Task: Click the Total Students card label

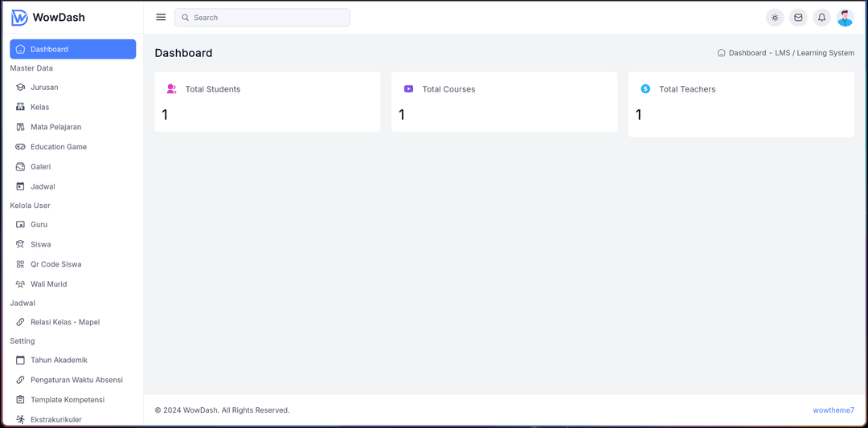Action: pos(212,89)
